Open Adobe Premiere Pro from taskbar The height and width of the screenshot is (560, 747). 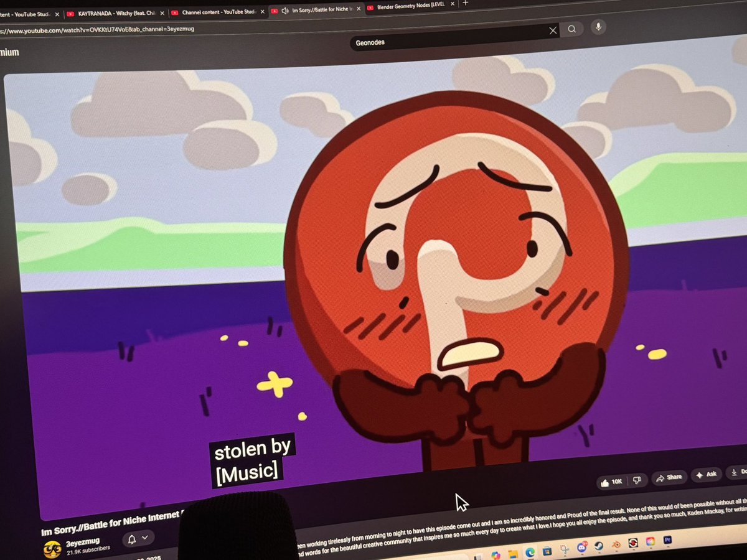(x=667, y=539)
